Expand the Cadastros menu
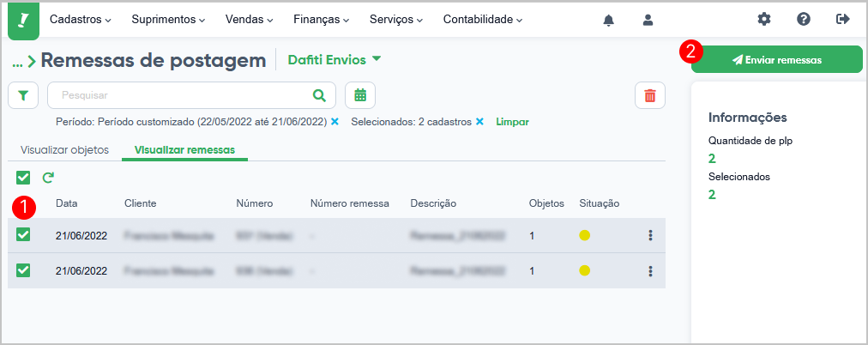 [x=81, y=20]
